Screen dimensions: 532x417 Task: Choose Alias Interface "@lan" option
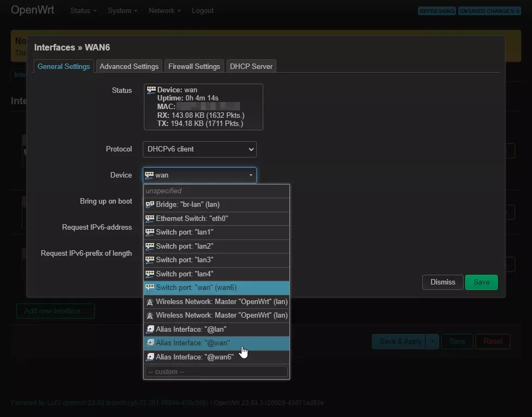click(217, 330)
